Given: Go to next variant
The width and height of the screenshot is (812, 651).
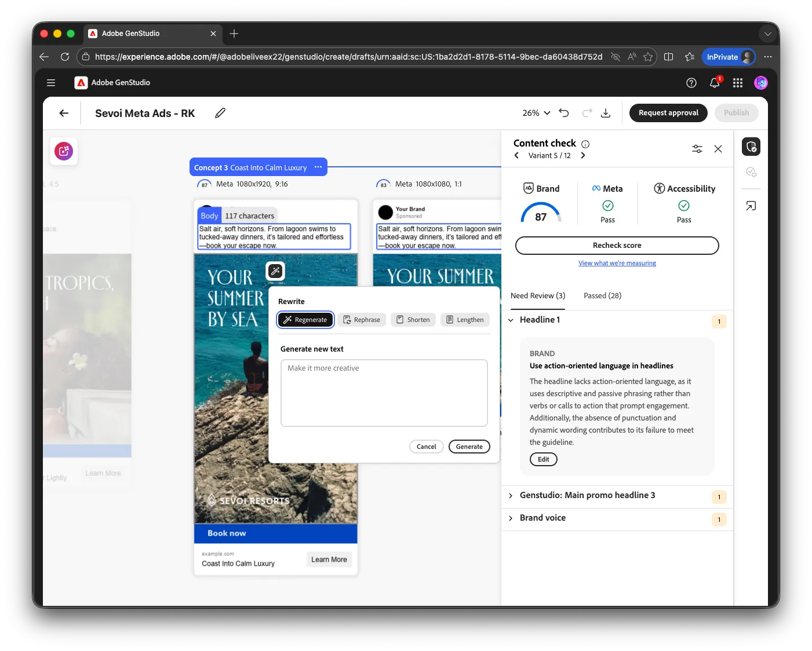Looking at the screenshot, I should pos(583,155).
